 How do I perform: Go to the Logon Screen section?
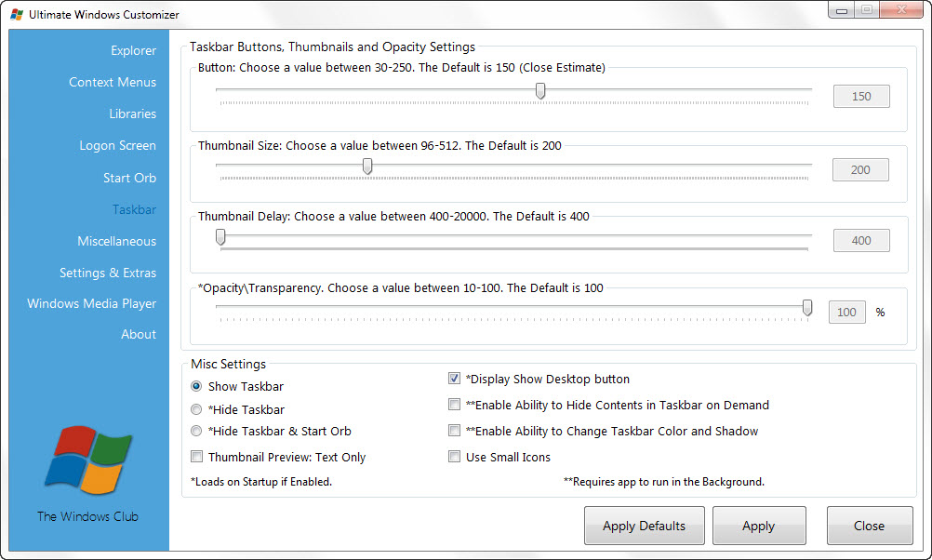(117, 145)
